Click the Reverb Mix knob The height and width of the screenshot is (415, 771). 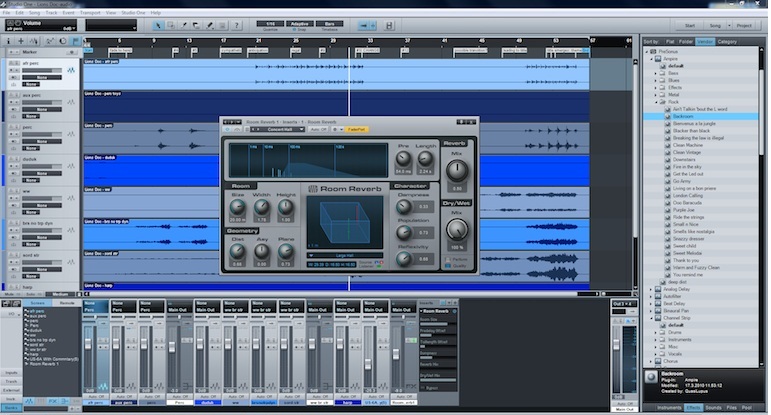point(457,170)
